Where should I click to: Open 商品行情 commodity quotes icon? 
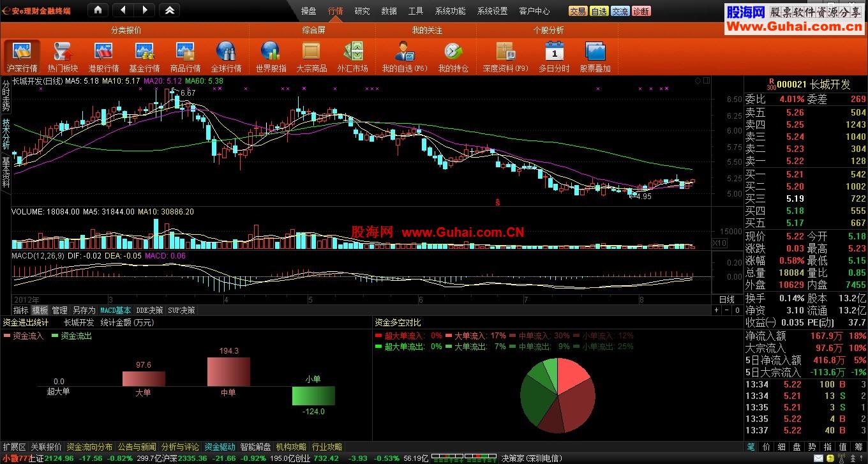(185, 57)
